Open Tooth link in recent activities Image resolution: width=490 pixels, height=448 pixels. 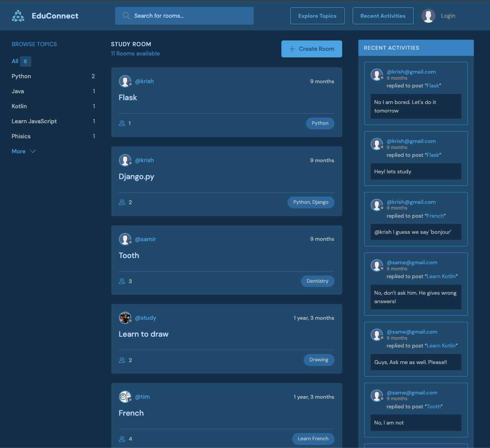[434, 407]
